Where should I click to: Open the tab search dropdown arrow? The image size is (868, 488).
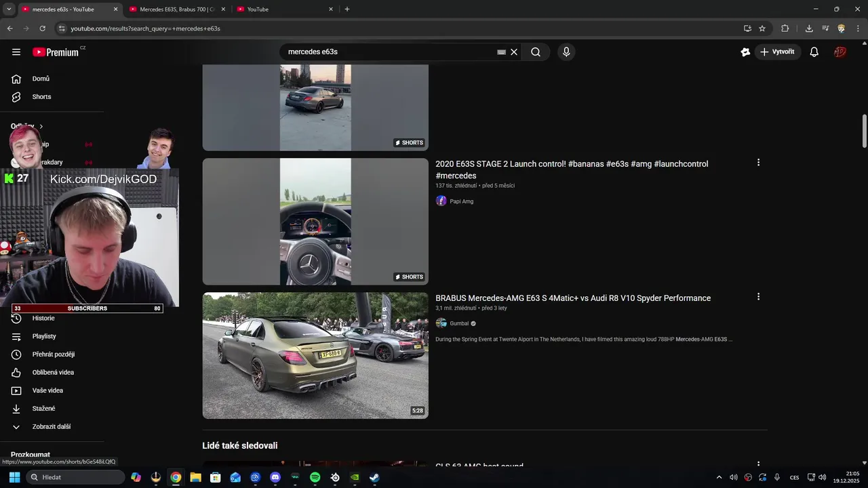[x=9, y=9]
